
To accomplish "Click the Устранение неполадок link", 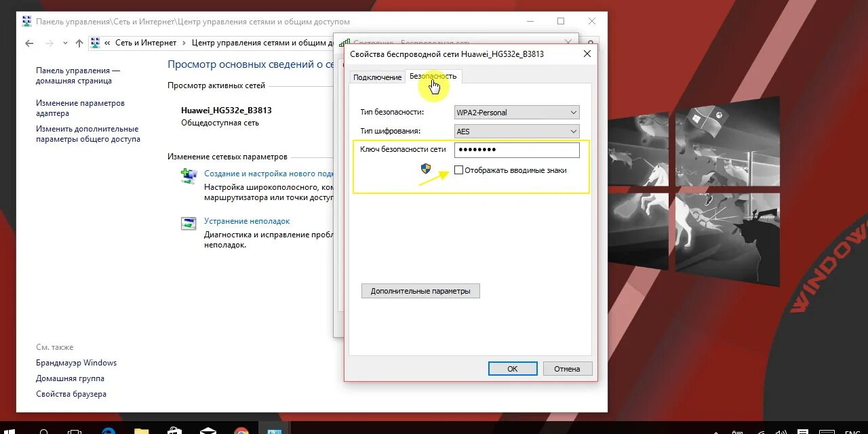I will pyautogui.click(x=247, y=221).
